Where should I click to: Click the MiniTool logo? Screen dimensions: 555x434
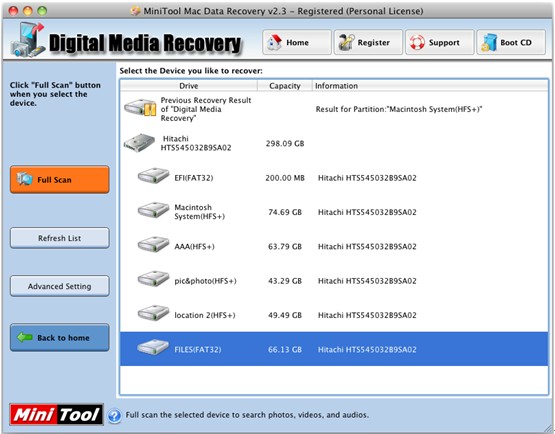[57, 415]
